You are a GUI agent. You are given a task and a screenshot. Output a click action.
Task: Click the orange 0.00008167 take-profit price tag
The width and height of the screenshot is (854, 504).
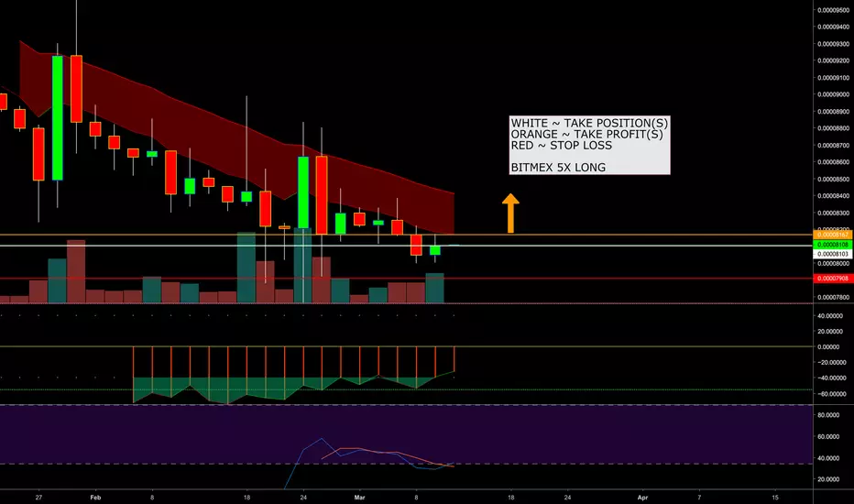click(832, 235)
